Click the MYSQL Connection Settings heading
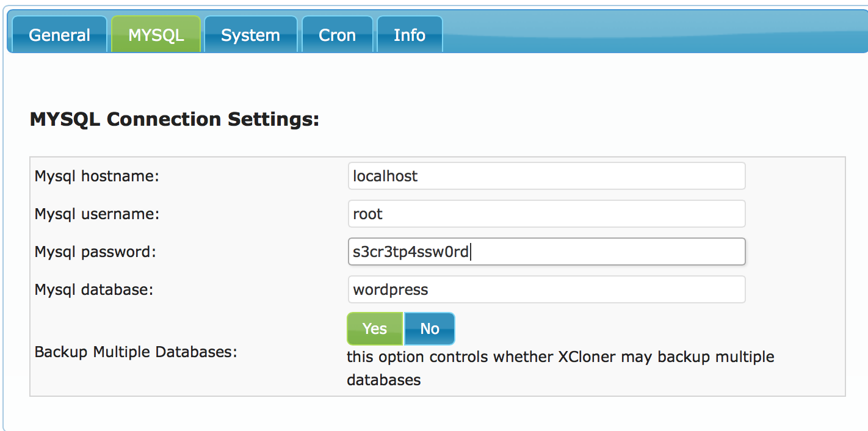The width and height of the screenshot is (868, 431). pos(174,119)
